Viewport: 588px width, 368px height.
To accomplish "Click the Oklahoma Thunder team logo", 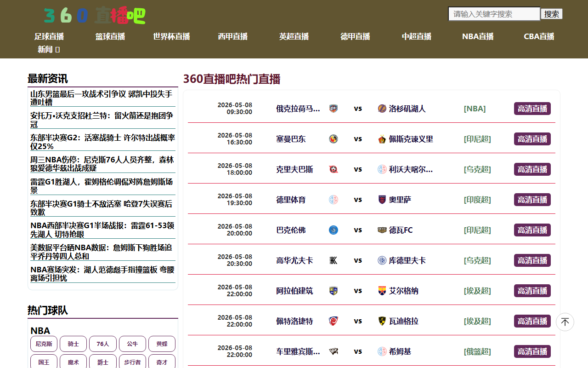I will [x=334, y=109].
